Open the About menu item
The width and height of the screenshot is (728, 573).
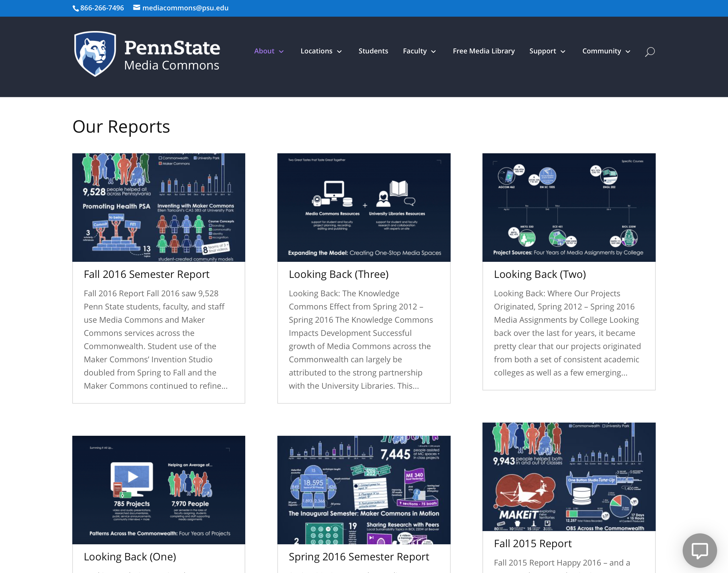264,51
